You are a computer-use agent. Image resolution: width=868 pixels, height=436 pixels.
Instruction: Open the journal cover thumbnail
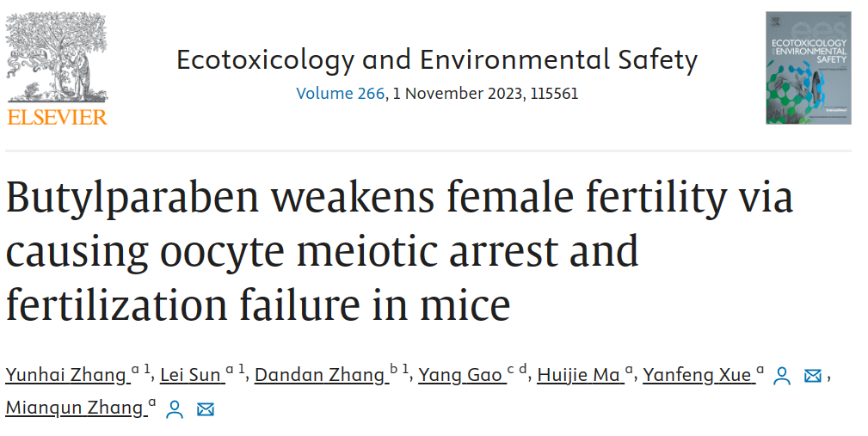pyautogui.click(x=808, y=68)
